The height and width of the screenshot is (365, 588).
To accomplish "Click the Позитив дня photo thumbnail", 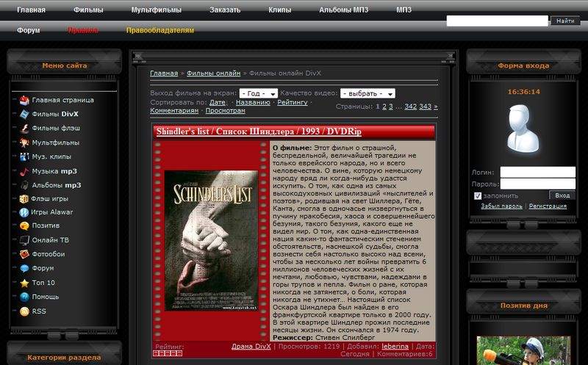I will tap(523, 351).
